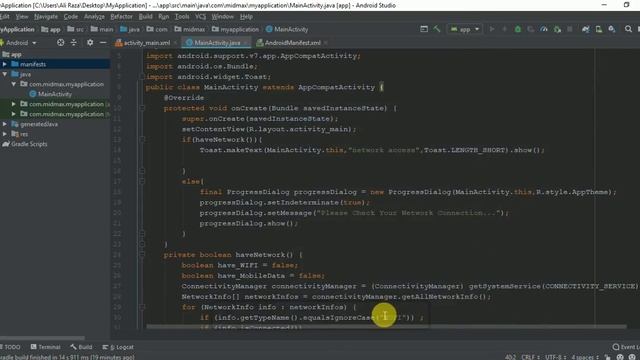
Task: Open the VCS menu
Action: tap(200, 17)
